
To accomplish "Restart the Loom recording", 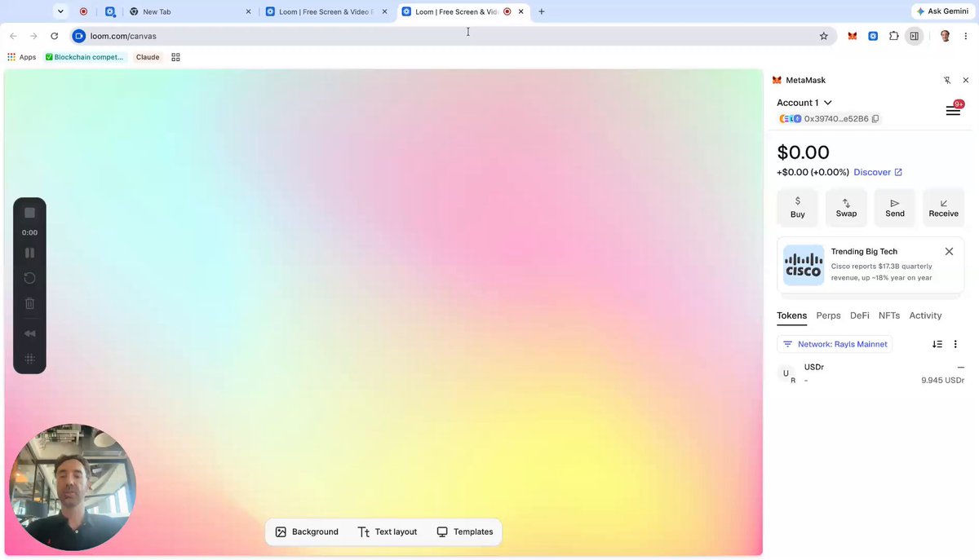I will [29, 278].
